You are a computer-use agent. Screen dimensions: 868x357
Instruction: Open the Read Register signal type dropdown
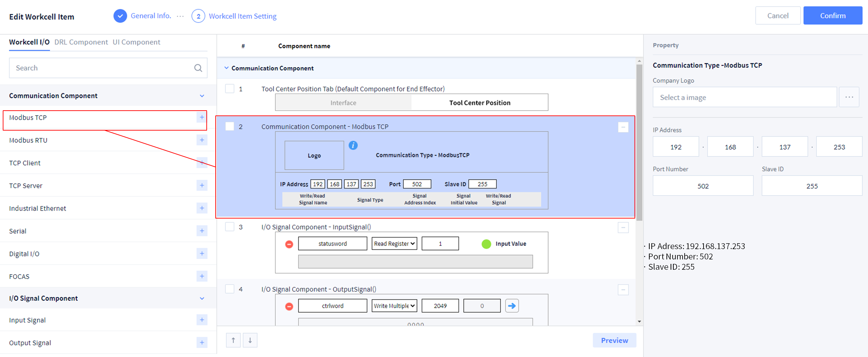[394, 244]
